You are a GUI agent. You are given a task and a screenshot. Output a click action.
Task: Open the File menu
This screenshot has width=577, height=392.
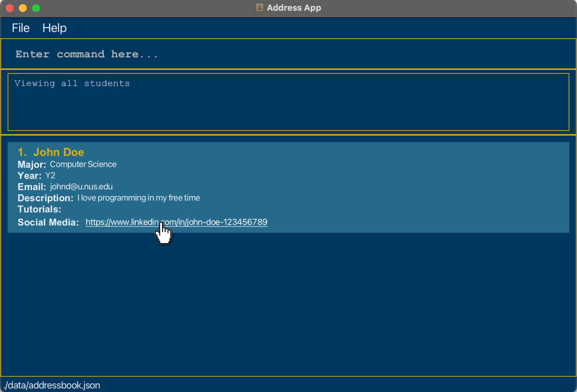pos(21,28)
